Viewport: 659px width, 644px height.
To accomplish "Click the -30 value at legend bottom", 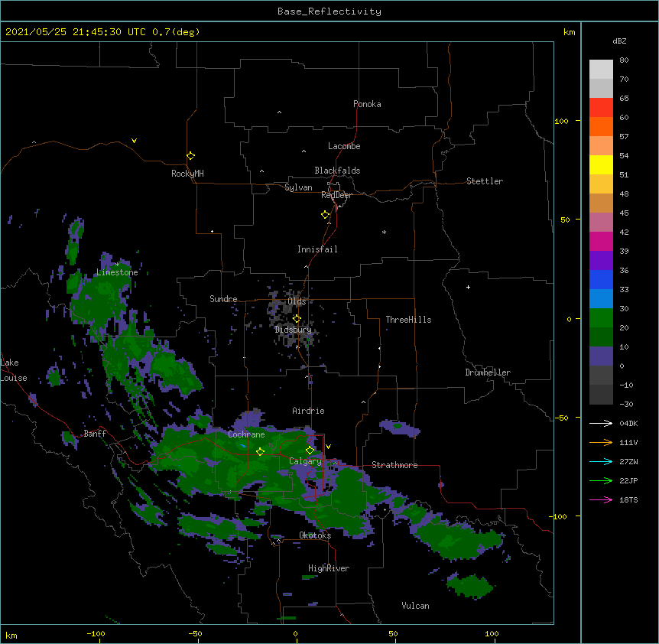I will (x=626, y=404).
